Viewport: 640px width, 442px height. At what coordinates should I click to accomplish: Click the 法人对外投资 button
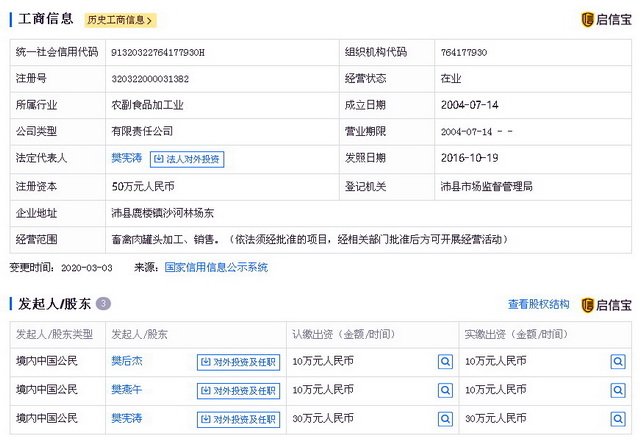(x=187, y=158)
